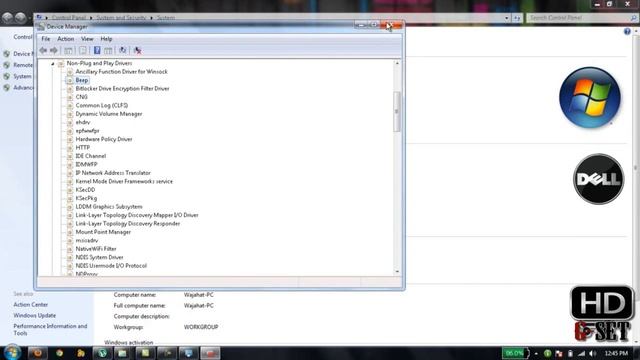This screenshot has width=640, height=360.
Task: Click the driver icon next to Hardware Policy Driver
Action: tap(70, 139)
